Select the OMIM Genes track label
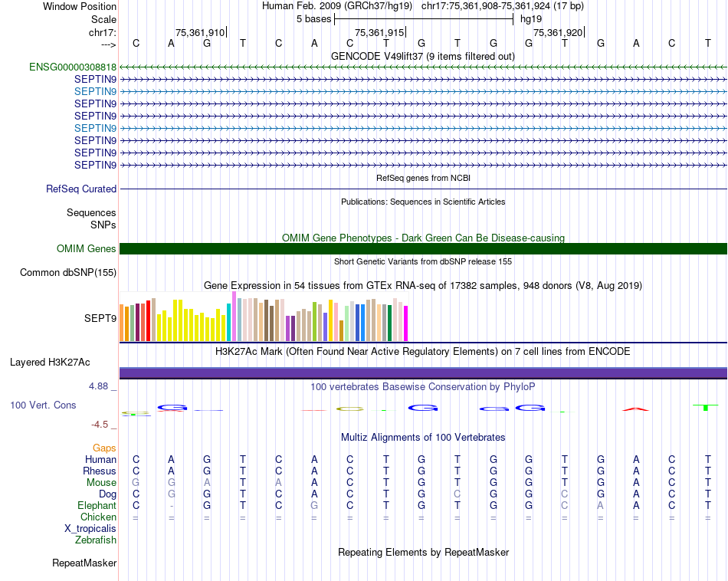 click(x=87, y=248)
